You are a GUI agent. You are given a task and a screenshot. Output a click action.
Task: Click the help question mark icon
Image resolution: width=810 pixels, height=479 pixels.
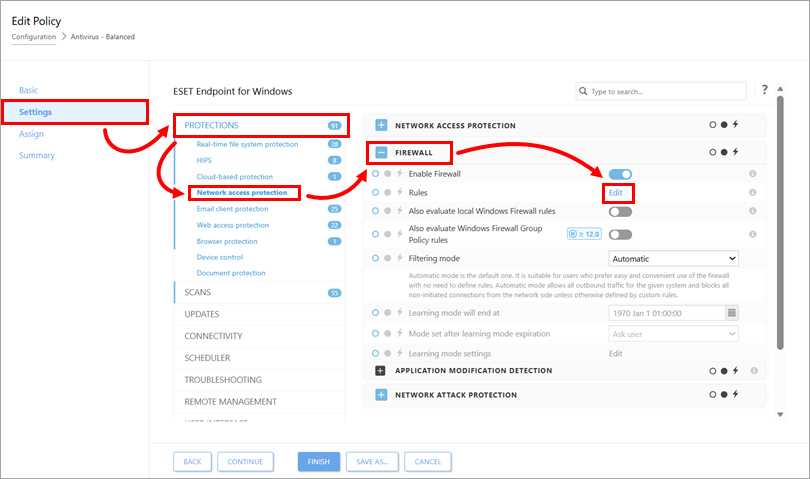point(765,90)
